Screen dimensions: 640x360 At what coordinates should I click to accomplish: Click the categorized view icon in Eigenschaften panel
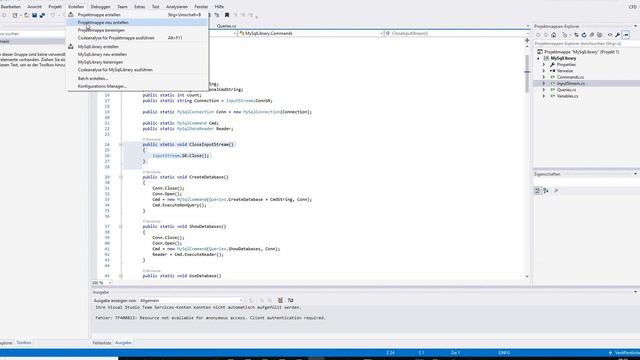coord(537,191)
